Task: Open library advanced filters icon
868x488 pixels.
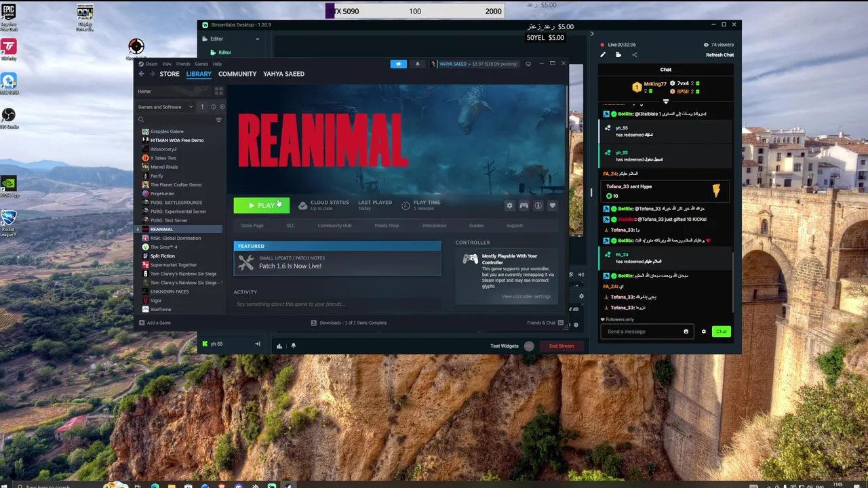Action: (218, 120)
